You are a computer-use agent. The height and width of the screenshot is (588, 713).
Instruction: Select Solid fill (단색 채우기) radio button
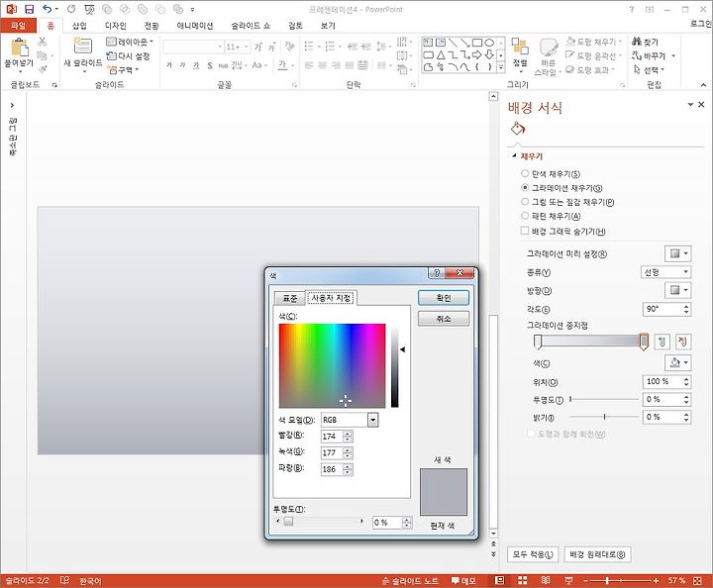pyautogui.click(x=525, y=173)
